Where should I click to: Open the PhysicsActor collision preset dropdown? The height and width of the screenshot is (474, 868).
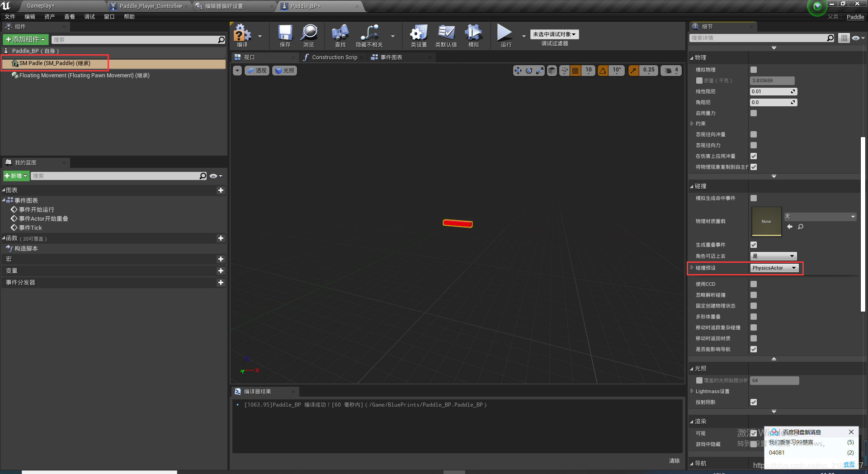point(774,268)
